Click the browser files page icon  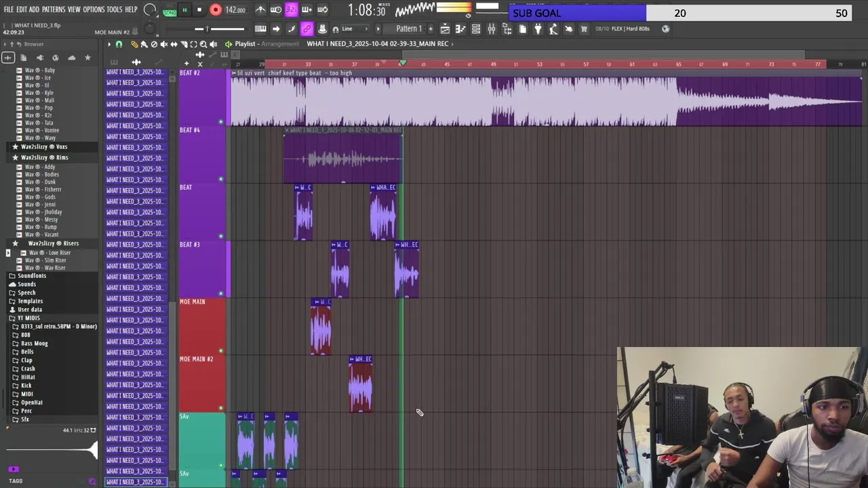tap(23, 58)
